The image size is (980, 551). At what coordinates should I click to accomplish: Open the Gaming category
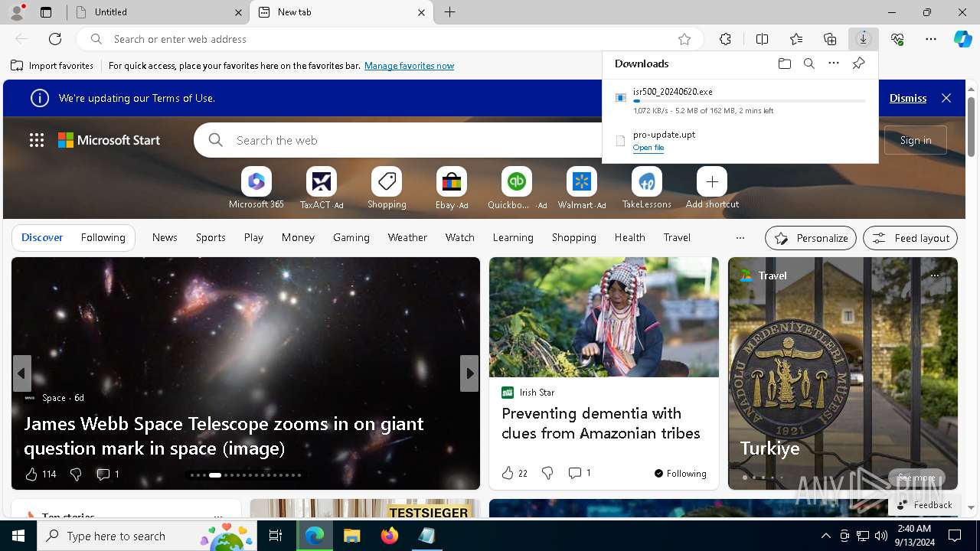(x=351, y=237)
